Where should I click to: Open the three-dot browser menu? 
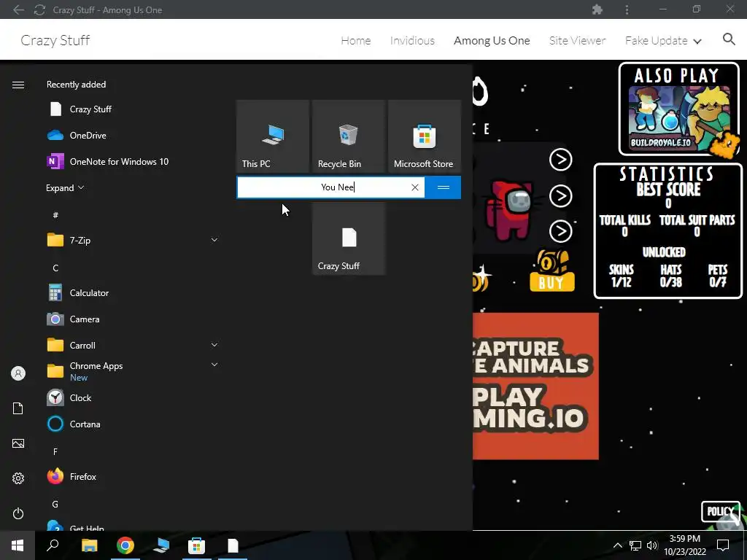pyautogui.click(x=627, y=9)
